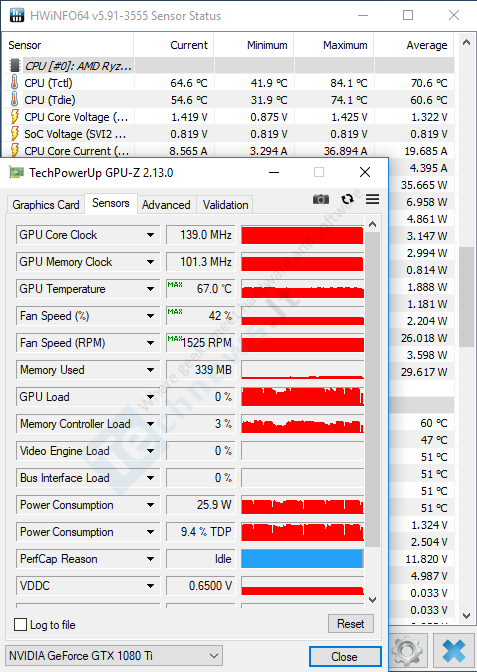The image size is (477, 672).
Task: Open the Memory Used dropdown
Action: click(x=150, y=370)
